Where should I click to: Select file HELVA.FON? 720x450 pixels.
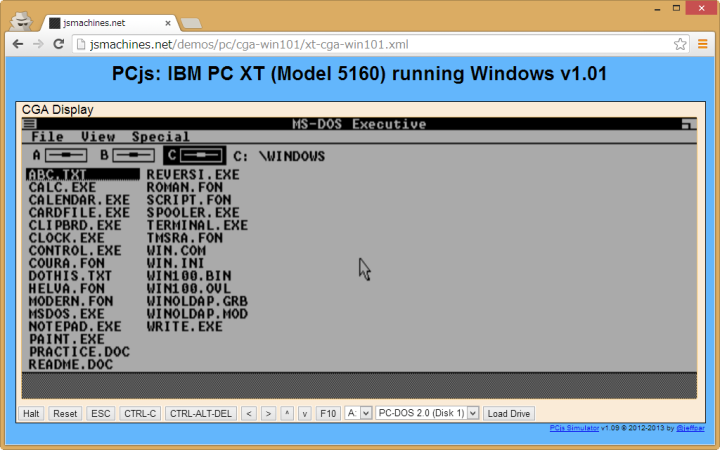click(x=67, y=288)
